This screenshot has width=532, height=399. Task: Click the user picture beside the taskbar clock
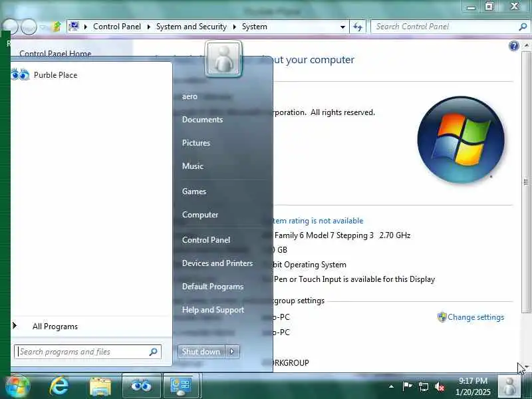509,386
